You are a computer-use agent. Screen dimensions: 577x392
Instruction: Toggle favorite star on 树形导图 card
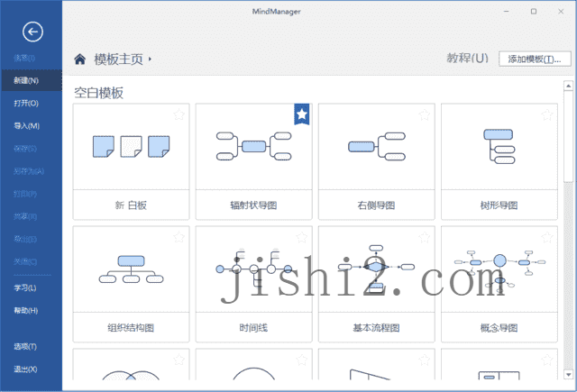pos(547,114)
